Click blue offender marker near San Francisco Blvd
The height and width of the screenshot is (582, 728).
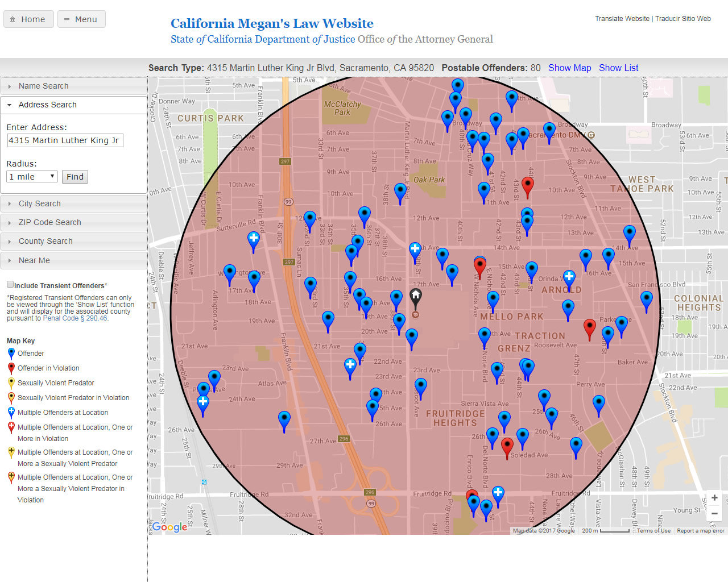coord(647,301)
